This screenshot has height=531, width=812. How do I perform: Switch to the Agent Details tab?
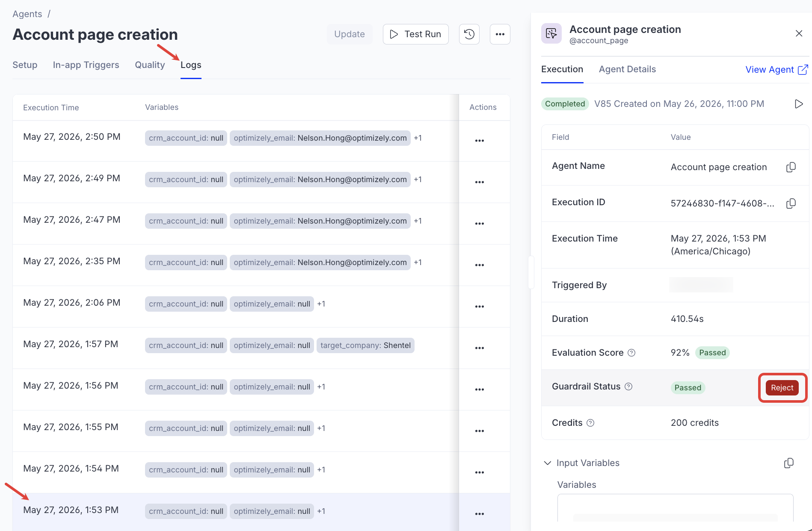click(627, 69)
